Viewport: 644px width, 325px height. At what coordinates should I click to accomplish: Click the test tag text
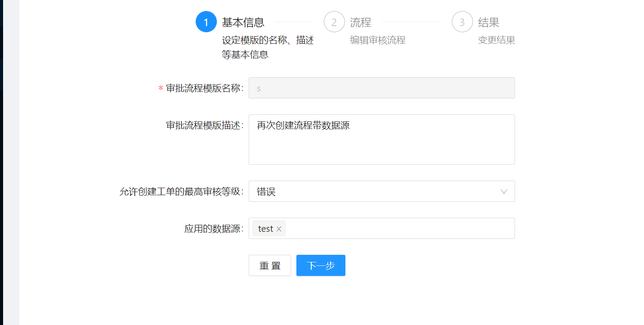265,229
